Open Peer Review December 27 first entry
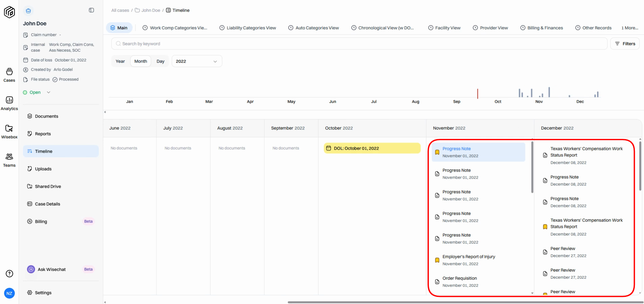644x304 pixels. tap(587, 252)
